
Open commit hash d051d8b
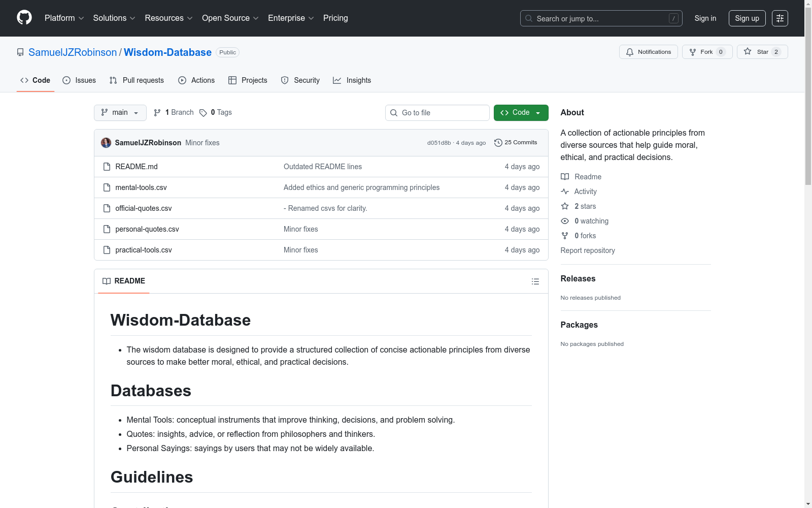pyautogui.click(x=439, y=143)
